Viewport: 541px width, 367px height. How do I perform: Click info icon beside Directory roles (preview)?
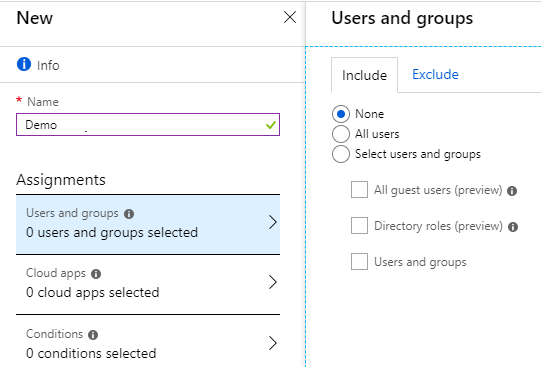coord(513,227)
